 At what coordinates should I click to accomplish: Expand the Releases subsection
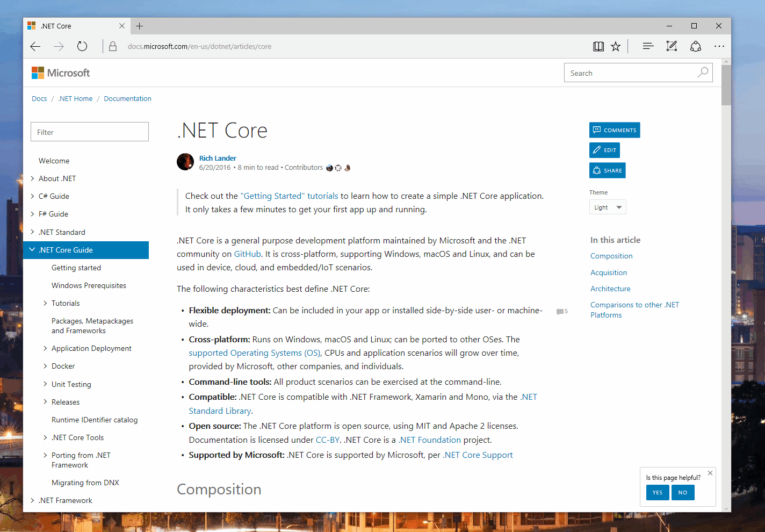click(x=45, y=402)
